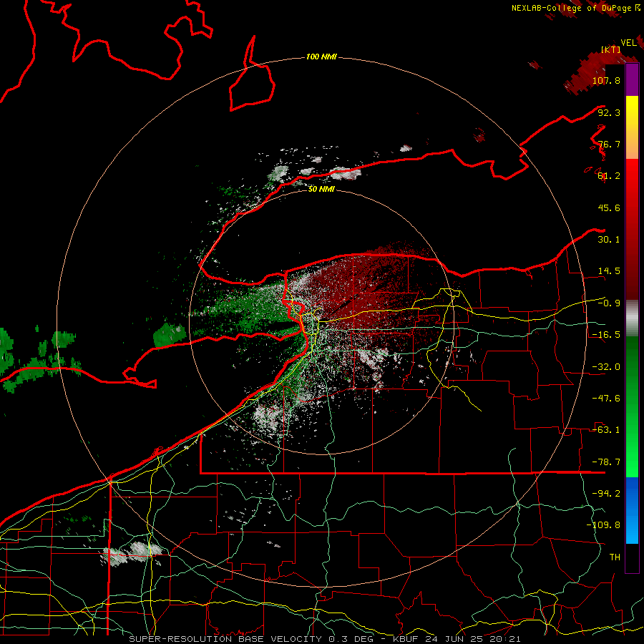Click the yellow segment of the color bar
The height and width of the screenshot is (644, 644).
coord(632,112)
